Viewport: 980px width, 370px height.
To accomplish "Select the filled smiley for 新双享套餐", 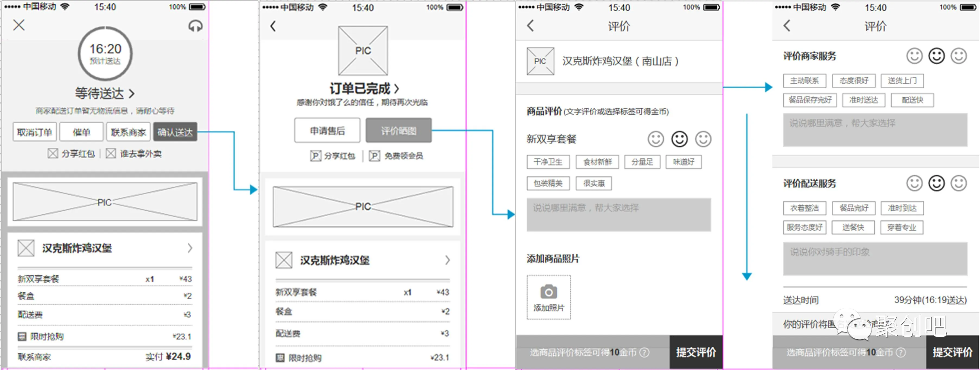I will coord(679,139).
